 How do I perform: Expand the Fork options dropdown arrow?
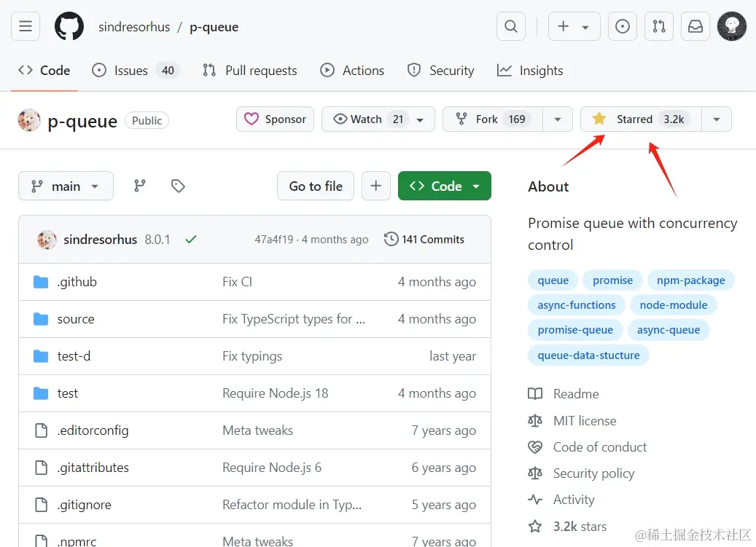pyautogui.click(x=558, y=119)
